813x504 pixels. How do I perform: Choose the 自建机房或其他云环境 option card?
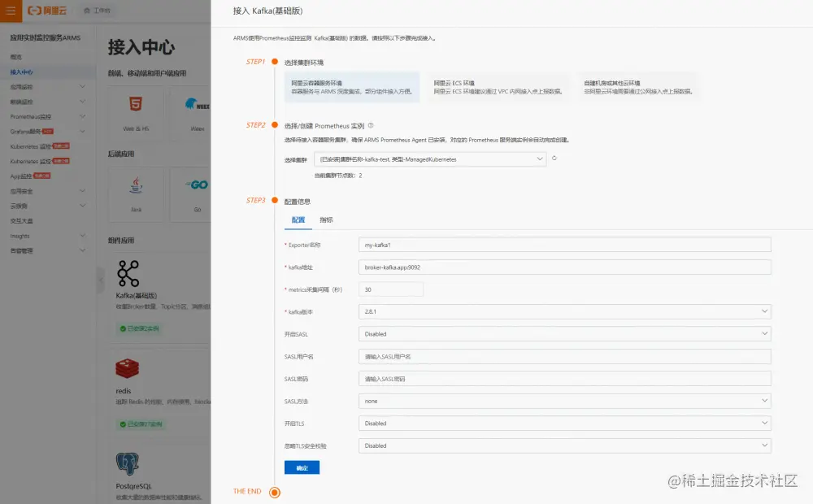pyautogui.click(x=638, y=87)
